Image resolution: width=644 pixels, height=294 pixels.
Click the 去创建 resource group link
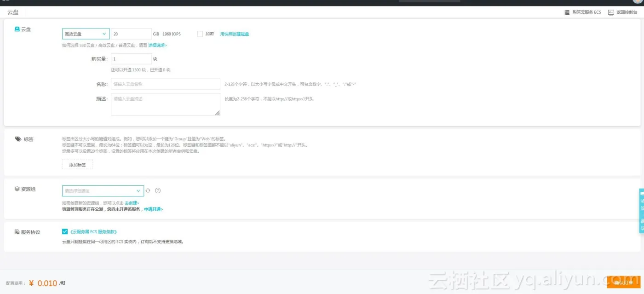[x=132, y=203]
